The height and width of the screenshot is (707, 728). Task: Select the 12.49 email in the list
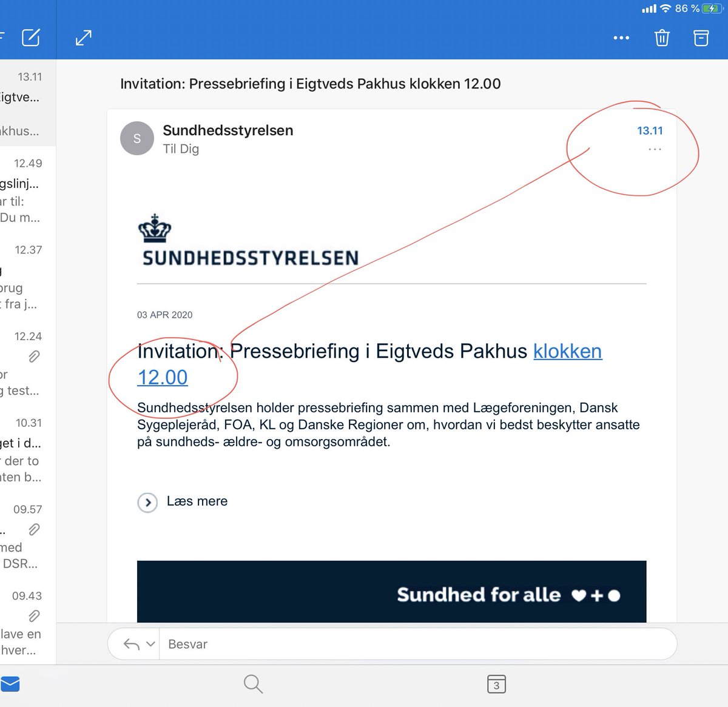(28, 190)
